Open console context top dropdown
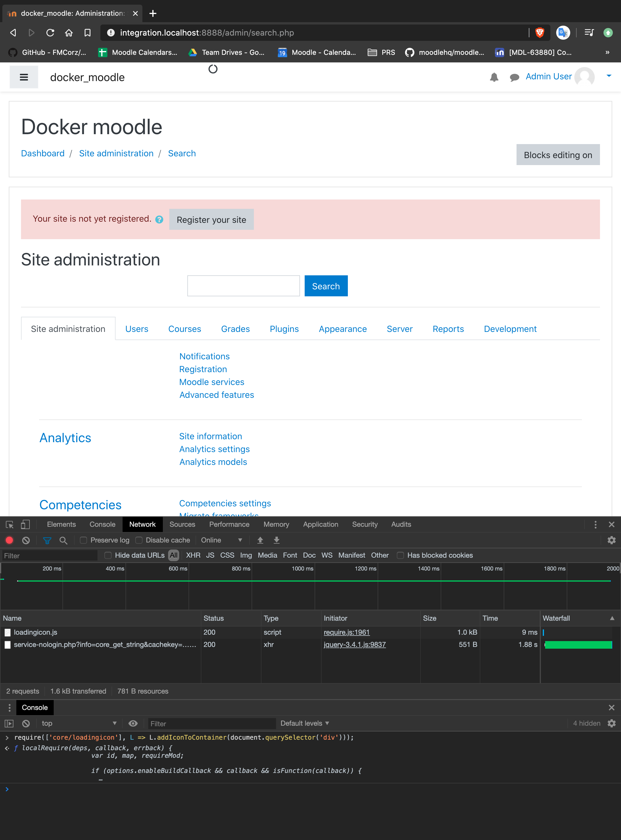Viewport: 621px width, 840px height. click(x=79, y=723)
